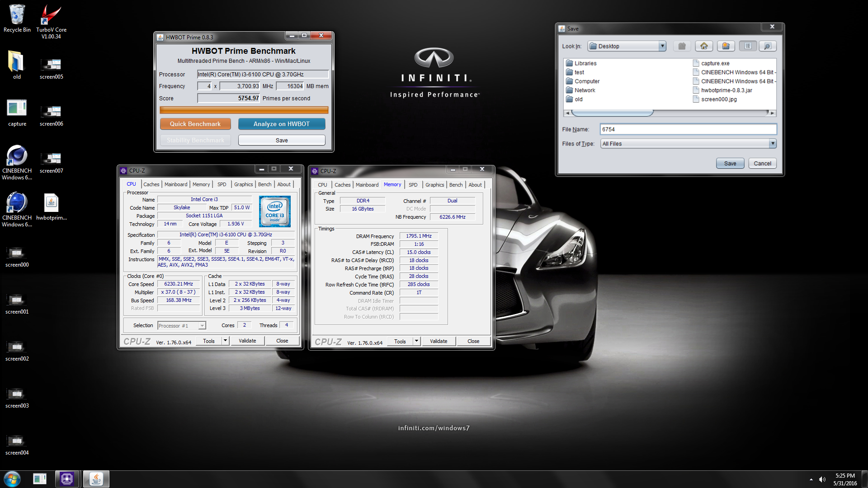This screenshot has height=488, width=868.
Task: Click the CPU-Z taskbar icon
Action: 67,479
